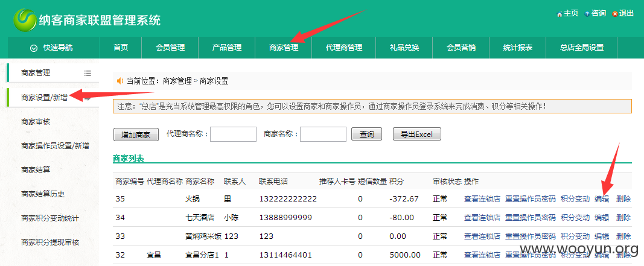Open 商家管理 menu
Viewport: 644px width, 266px height.
pos(284,48)
